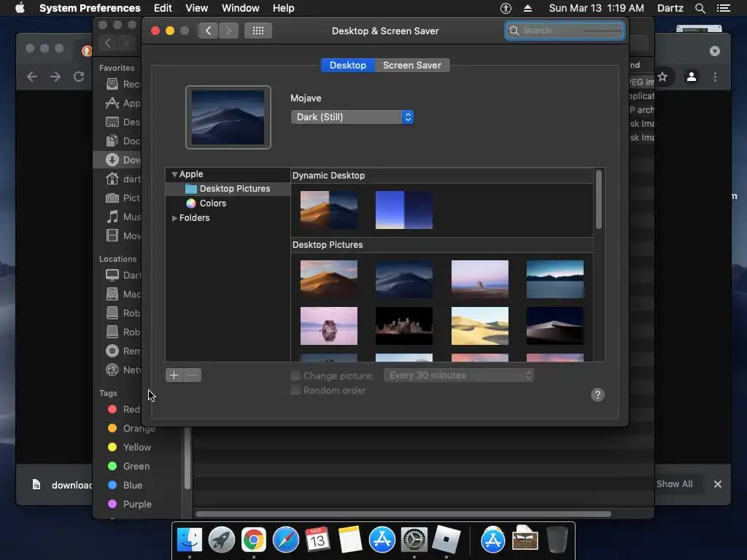Open the Every 30 minutes dropdown
The image size is (747, 560).
click(458, 376)
